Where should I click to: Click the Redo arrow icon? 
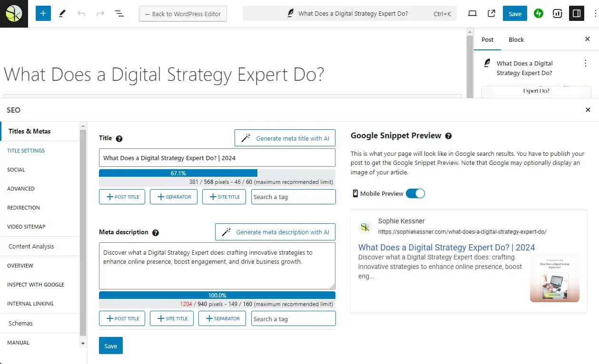point(100,14)
